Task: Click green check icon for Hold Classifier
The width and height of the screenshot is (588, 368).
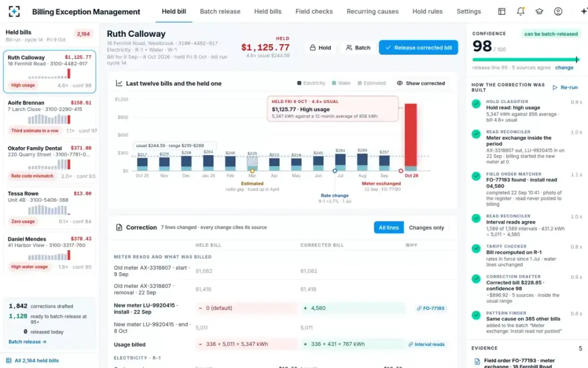Action: tap(476, 104)
